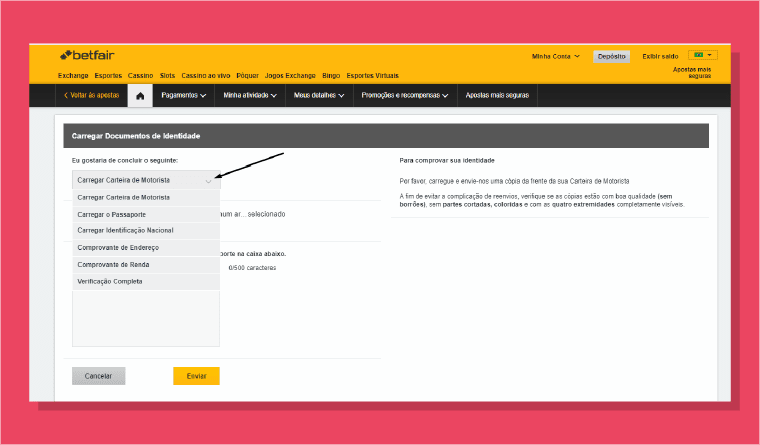The width and height of the screenshot is (760, 445).
Task: Click the 0/500 caracteres counter
Action: (x=252, y=268)
